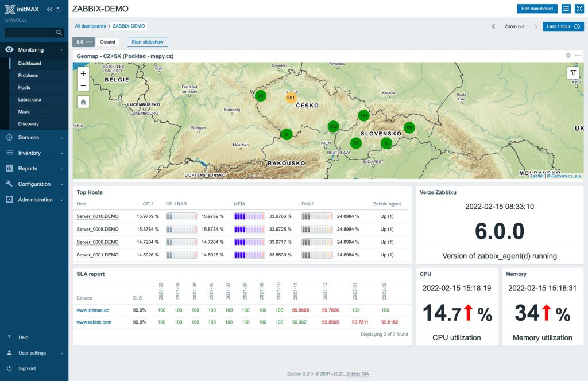Click the CPU BAR gauge for Server_0010.DEMO
Screen dimensions: 588x381
coord(181,217)
